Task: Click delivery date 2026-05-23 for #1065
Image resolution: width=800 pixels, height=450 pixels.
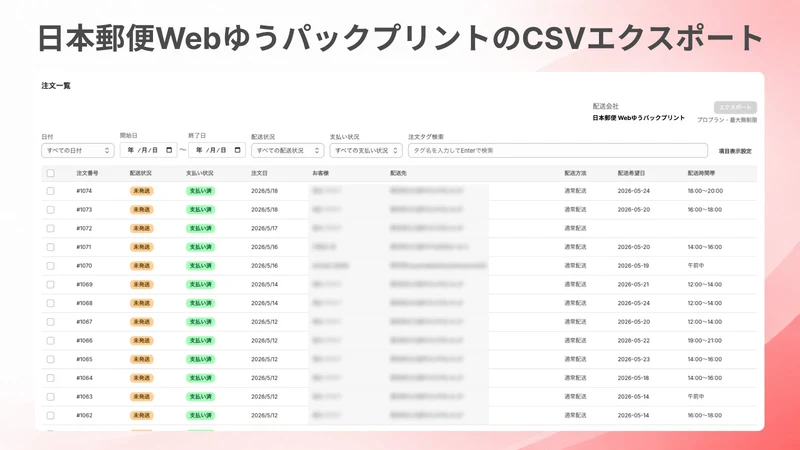Action: click(x=634, y=359)
